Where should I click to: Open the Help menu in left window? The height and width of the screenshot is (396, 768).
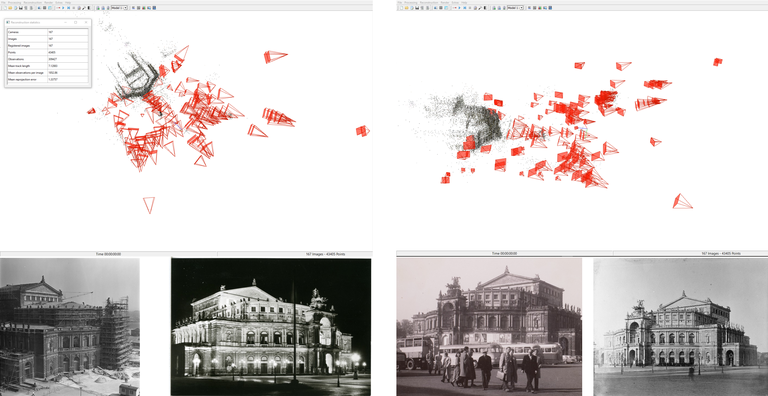pos(68,2)
